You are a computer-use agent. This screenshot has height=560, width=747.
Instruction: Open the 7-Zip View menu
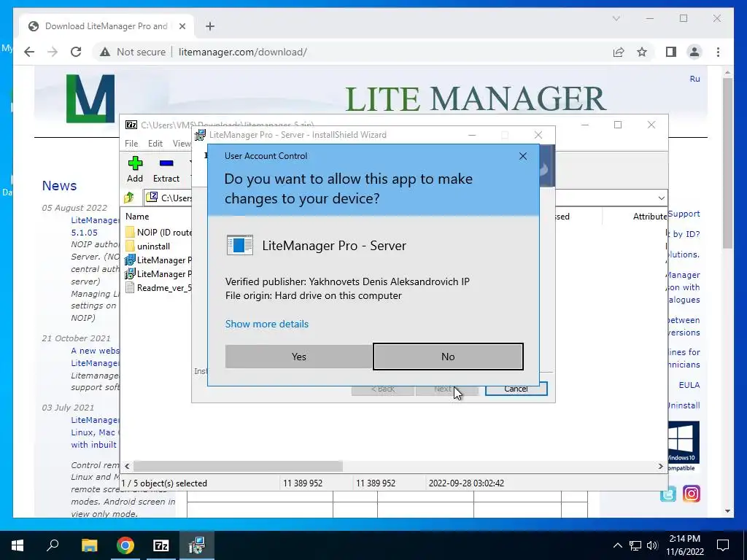click(x=182, y=144)
